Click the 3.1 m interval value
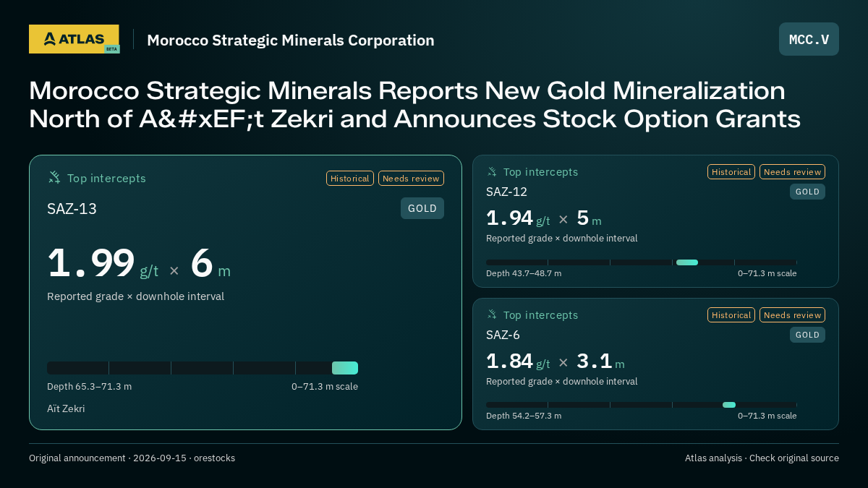This screenshot has height=488, width=868. (600, 361)
